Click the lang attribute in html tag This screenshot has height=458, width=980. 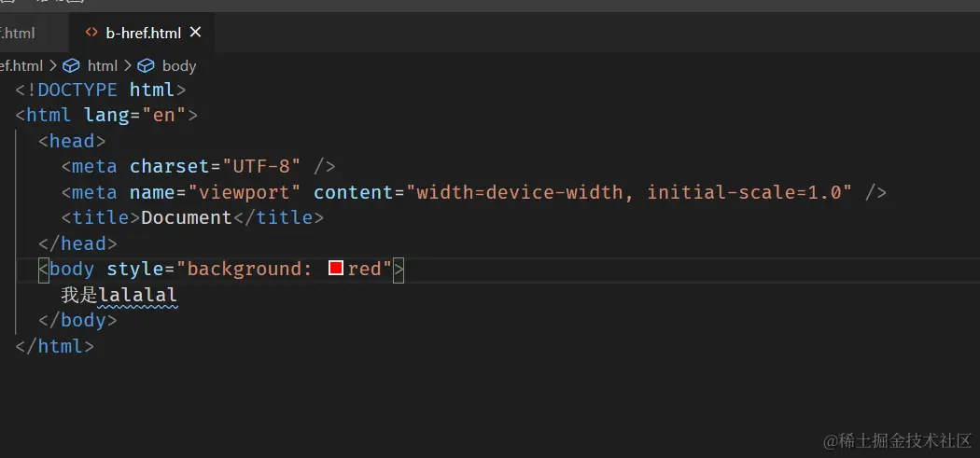[x=100, y=116]
